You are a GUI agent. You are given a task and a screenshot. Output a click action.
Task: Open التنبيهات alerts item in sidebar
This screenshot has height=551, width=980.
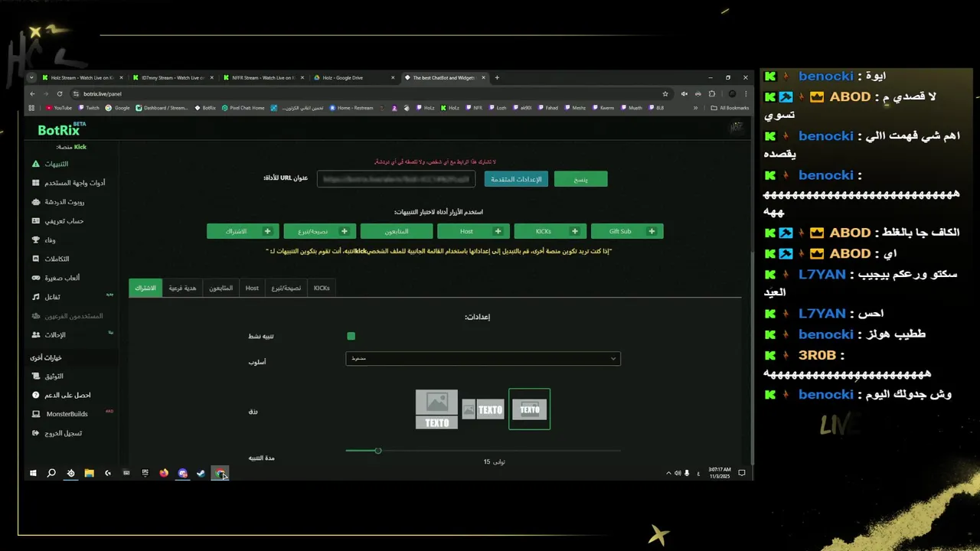point(51,164)
